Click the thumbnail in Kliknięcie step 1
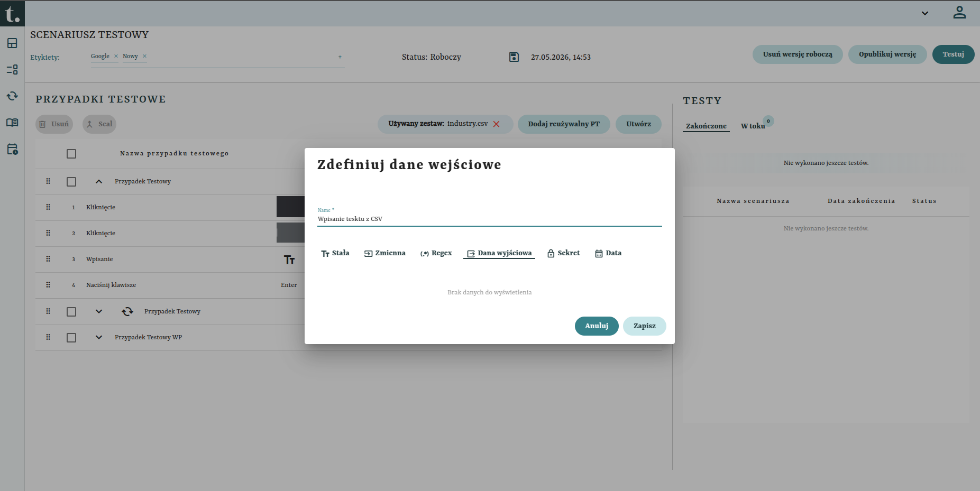 click(x=290, y=207)
